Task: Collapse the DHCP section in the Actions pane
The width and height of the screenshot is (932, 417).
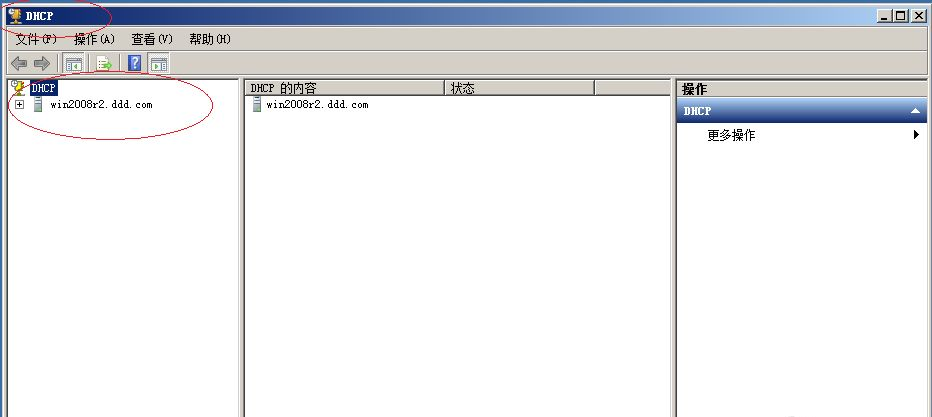Action: [914, 111]
